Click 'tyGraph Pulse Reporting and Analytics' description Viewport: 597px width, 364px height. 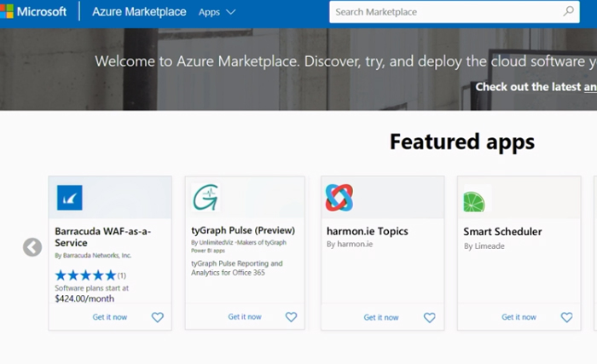pos(237,268)
